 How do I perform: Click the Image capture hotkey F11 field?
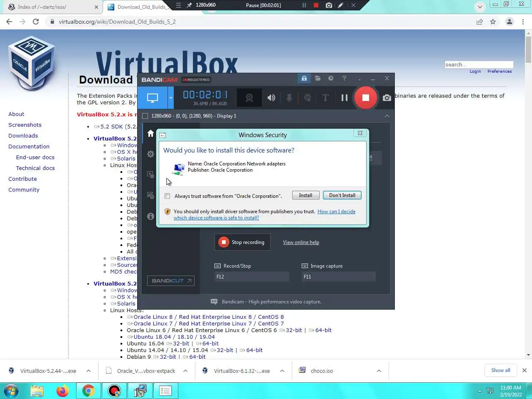339,277
